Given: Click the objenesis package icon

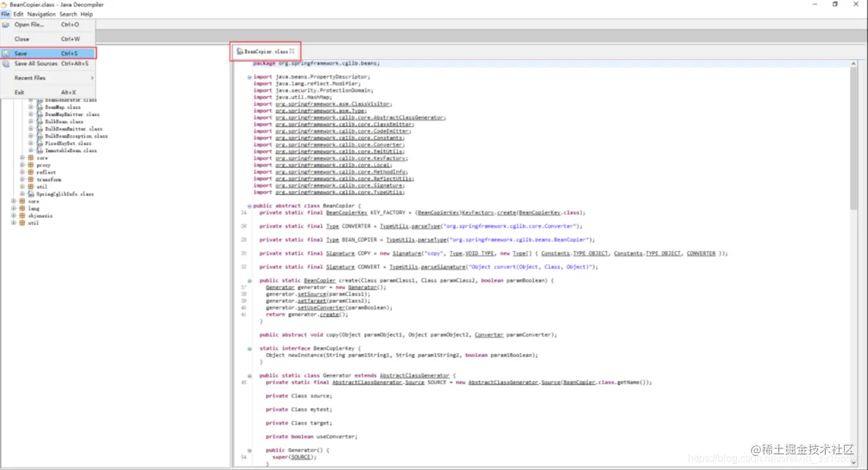Looking at the screenshot, I should (22, 215).
